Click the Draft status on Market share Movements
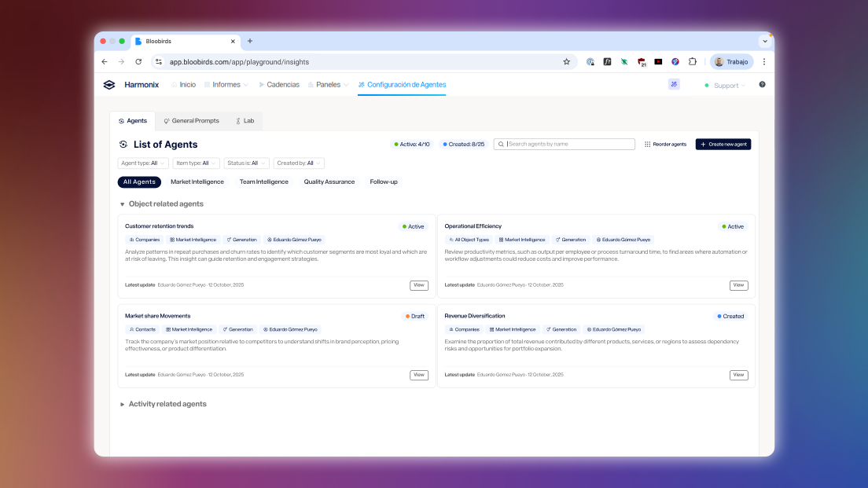 click(414, 317)
